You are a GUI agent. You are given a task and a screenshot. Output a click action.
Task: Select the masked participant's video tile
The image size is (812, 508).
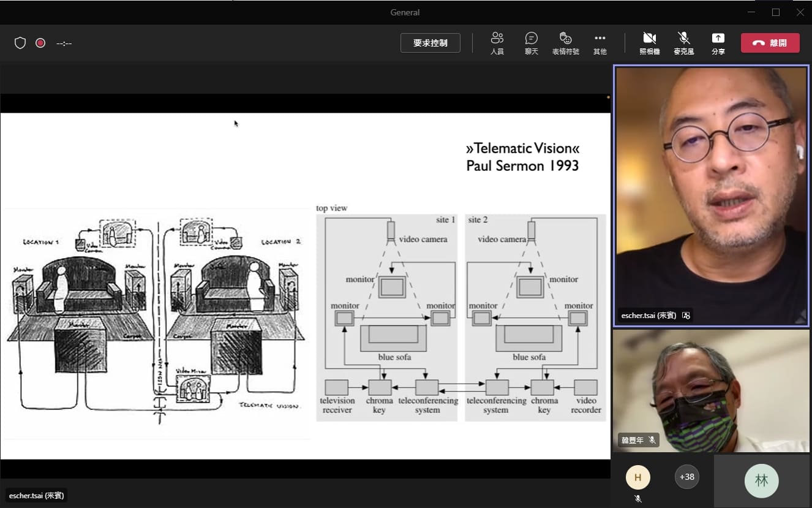711,390
